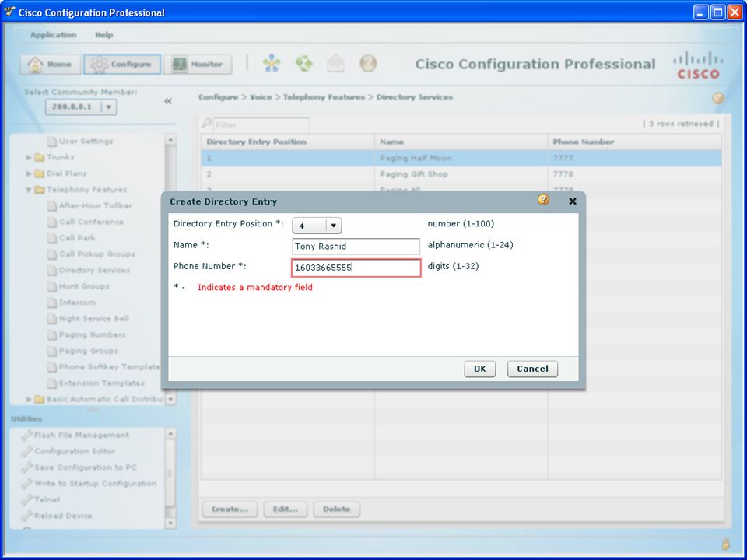
Task: Click the green refresh icon in toolbar
Action: 304,63
